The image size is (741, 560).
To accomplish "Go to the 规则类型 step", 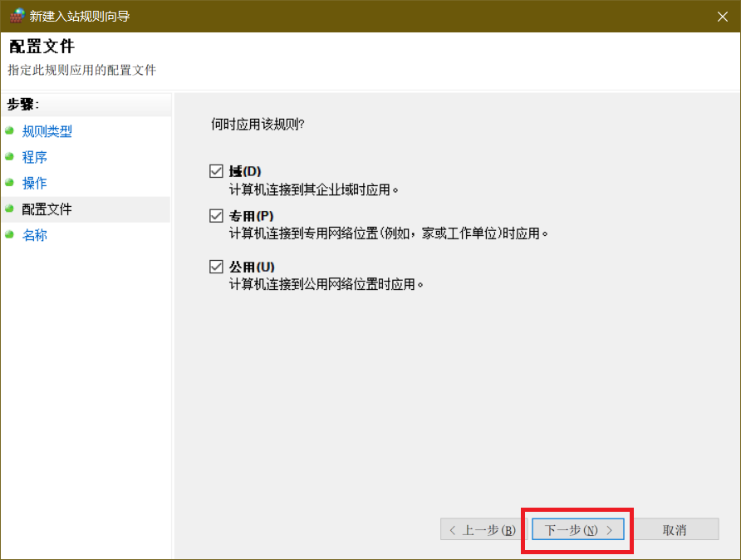I will 47,131.
